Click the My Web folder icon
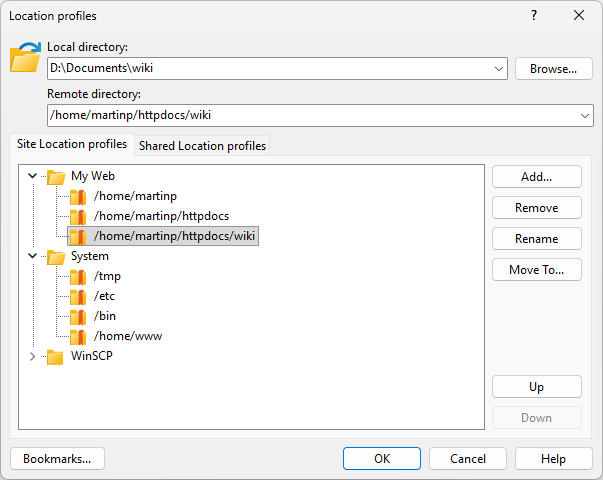Image resolution: width=603 pixels, height=480 pixels. (56, 177)
